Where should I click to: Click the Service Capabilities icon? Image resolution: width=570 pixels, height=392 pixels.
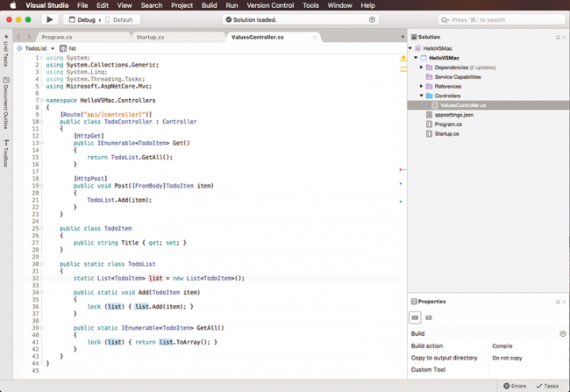click(430, 76)
